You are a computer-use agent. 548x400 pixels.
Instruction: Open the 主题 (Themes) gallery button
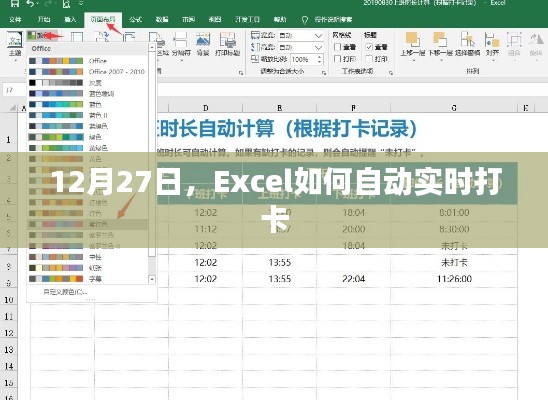15,45
